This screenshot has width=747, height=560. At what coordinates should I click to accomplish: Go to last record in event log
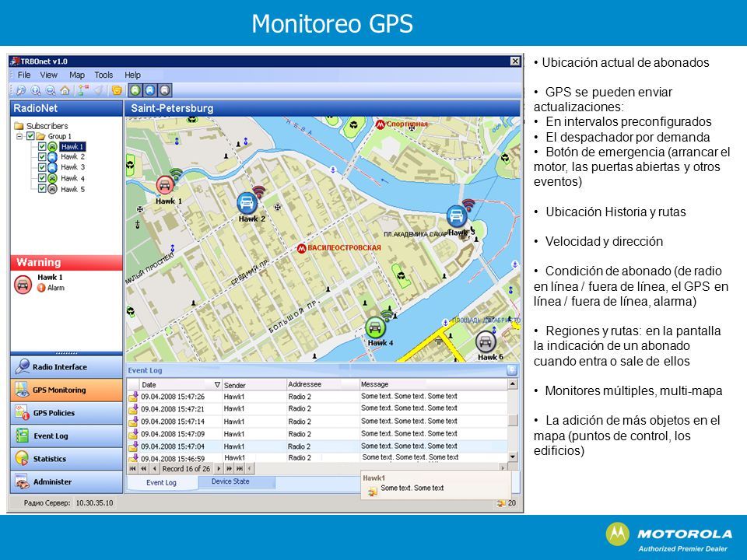(240, 468)
